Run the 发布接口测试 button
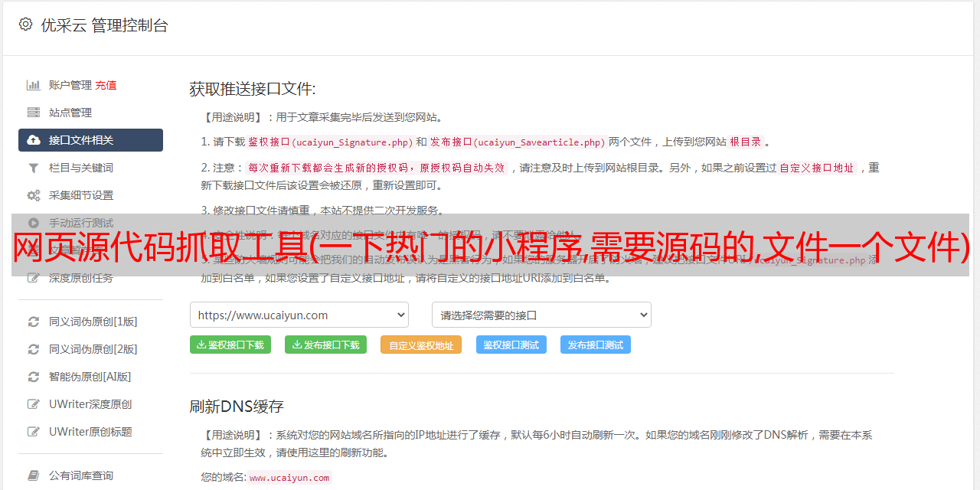980x490 pixels. [x=596, y=345]
